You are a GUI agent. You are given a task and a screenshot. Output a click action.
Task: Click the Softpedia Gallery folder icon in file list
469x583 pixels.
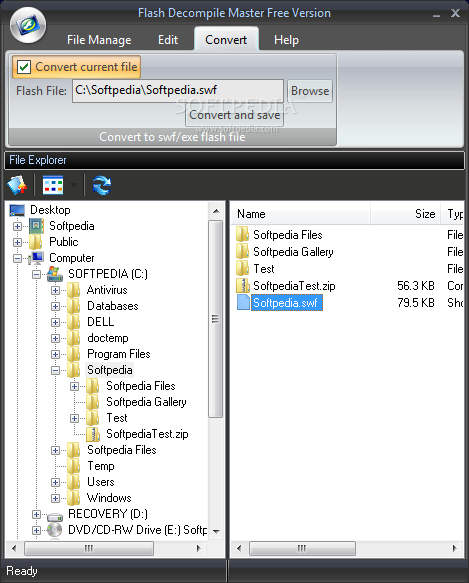tap(243, 252)
